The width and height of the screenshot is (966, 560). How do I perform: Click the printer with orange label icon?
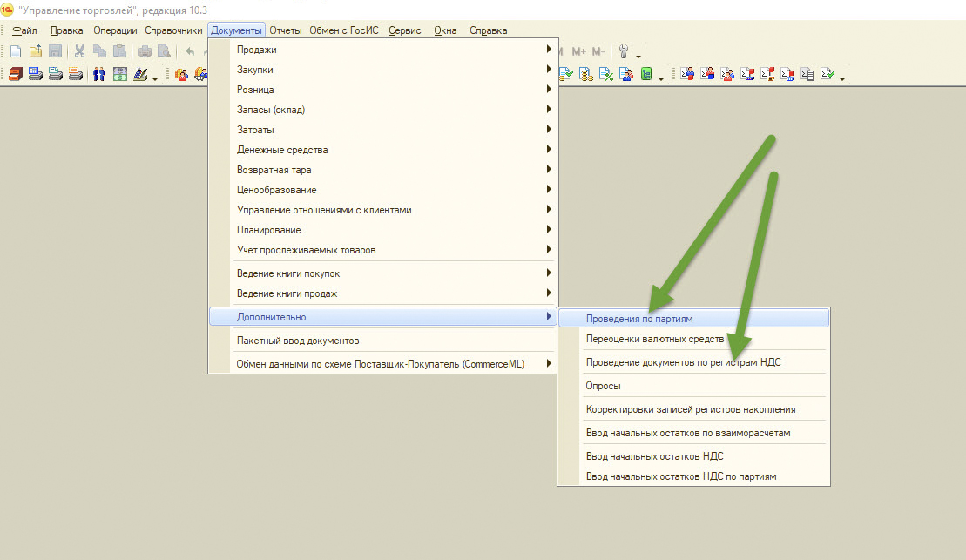[x=76, y=75]
